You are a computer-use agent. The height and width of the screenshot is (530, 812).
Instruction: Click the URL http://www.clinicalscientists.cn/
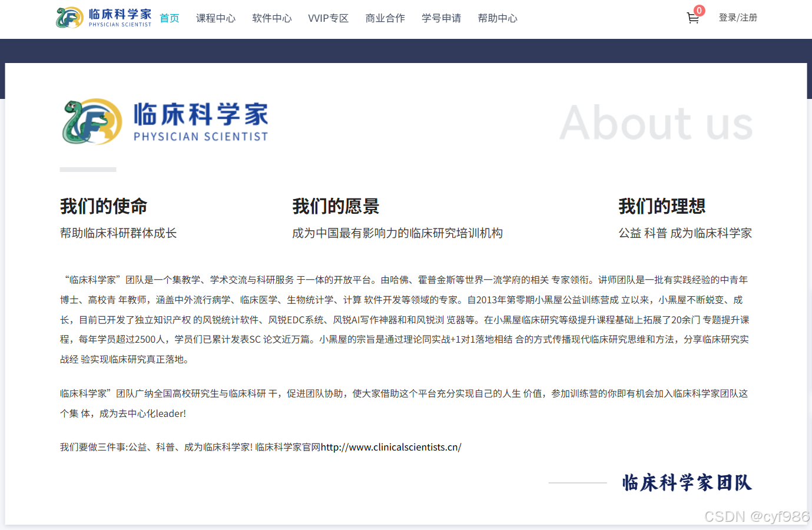coord(391,448)
